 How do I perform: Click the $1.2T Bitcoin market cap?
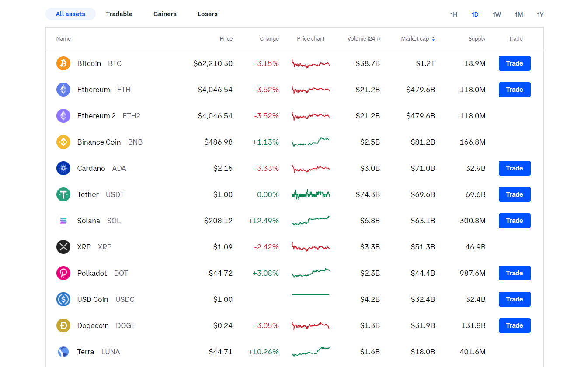pos(425,63)
